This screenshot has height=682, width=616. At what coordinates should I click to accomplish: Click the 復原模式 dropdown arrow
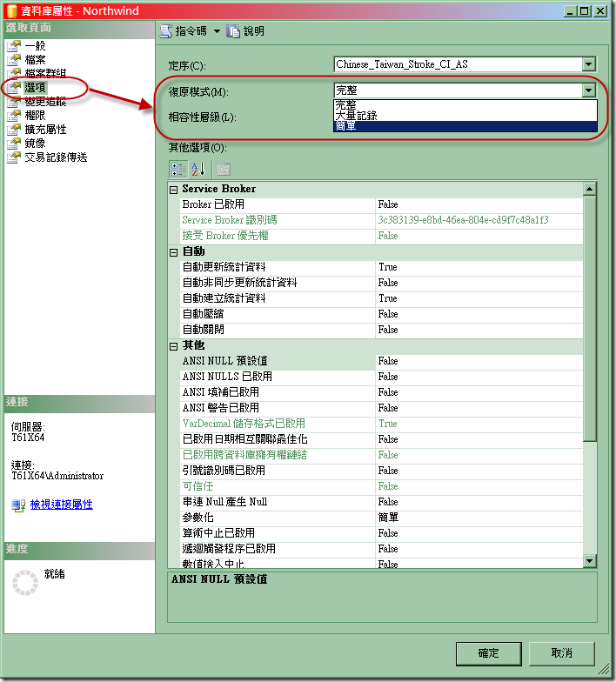[588, 90]
